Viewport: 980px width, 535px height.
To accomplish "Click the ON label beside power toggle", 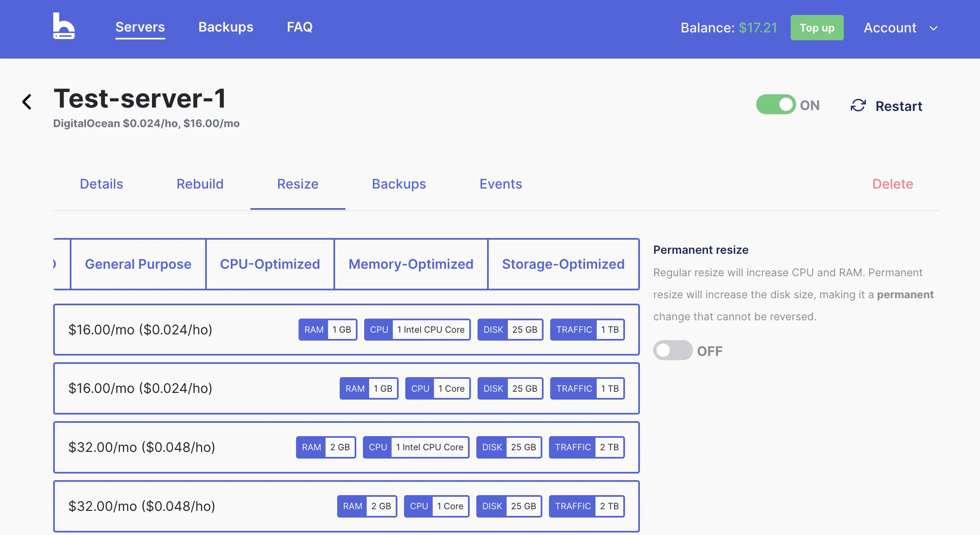I will [x=810, y=105].
